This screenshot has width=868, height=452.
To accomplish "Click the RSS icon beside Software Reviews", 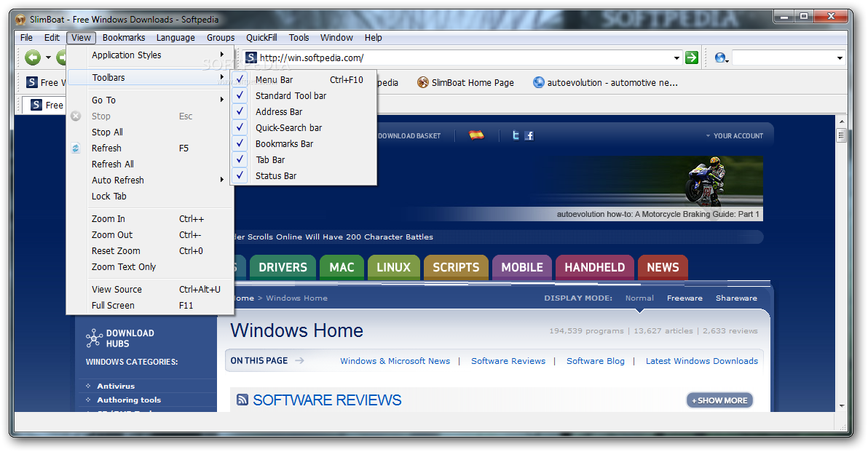I will pos(242,400).
